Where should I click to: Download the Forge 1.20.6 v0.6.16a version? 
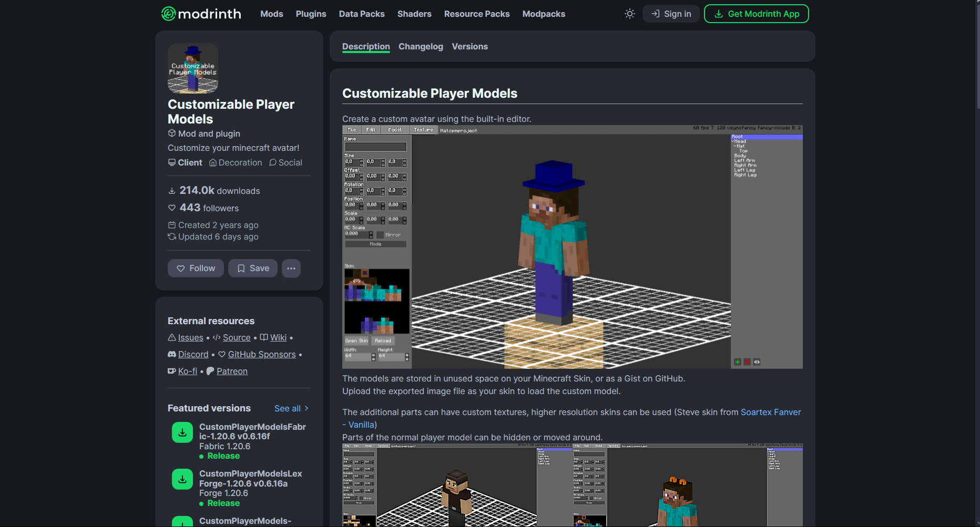182,479
